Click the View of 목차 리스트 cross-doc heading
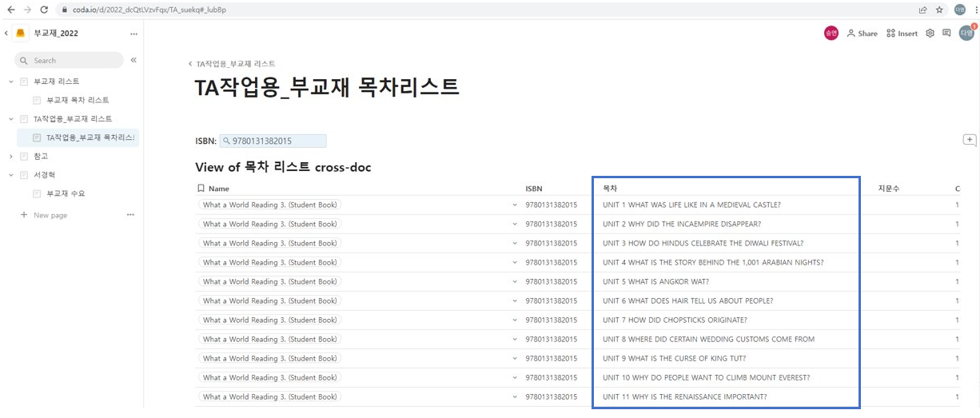Image resolution: width=980 pixels, height=418 pixels. [283, 167]
